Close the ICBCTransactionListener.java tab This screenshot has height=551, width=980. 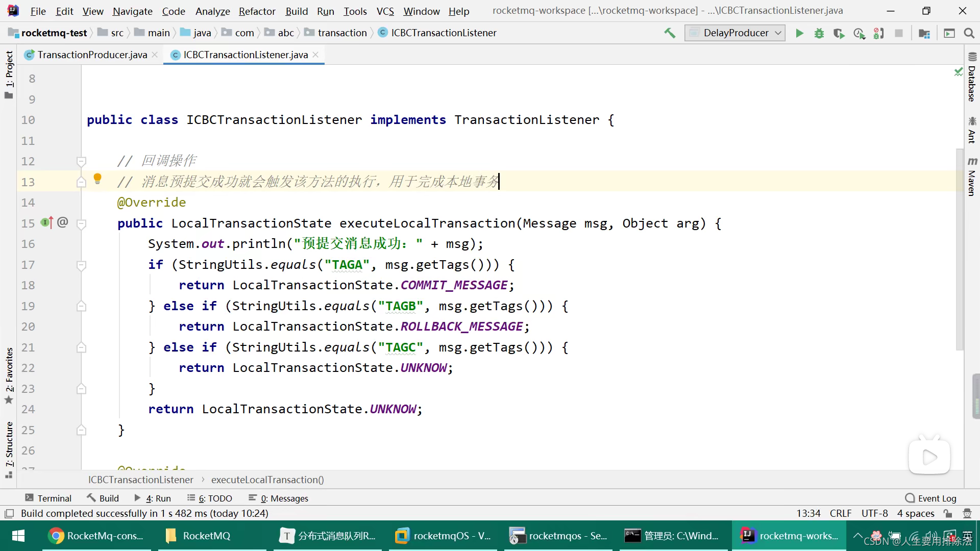315,55
